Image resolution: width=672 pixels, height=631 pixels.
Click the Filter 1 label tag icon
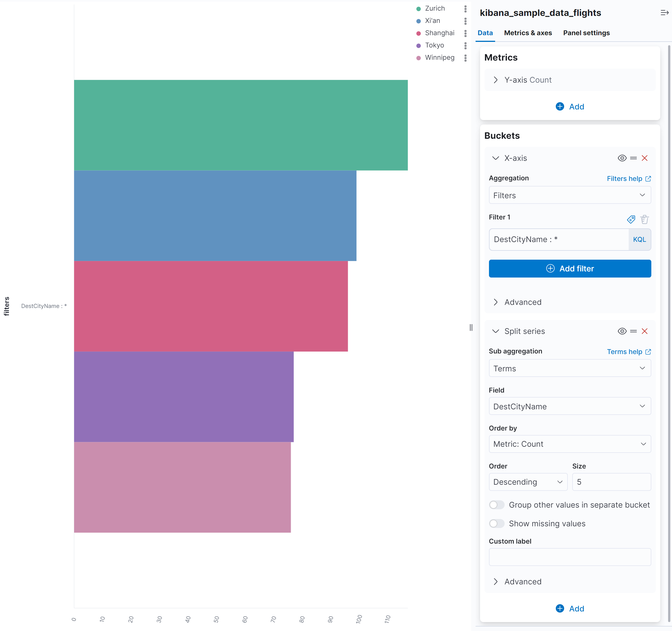[x=631, y=219]
